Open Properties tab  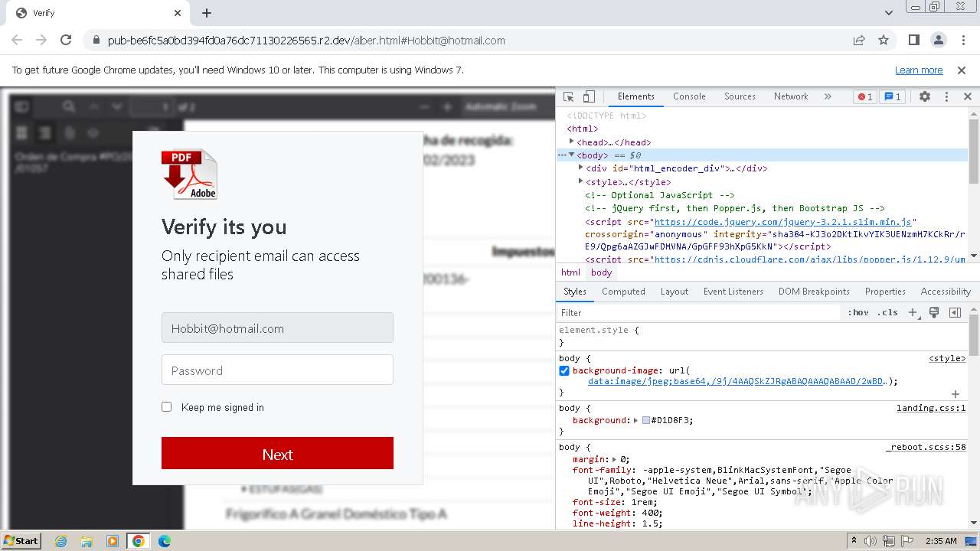pyautogui.click(x=885, y=292)
